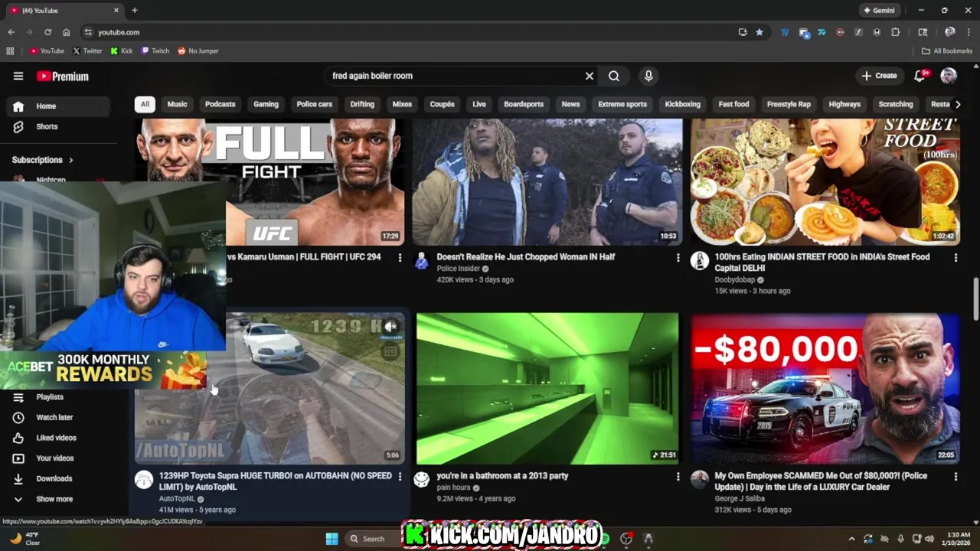Screen dimensions: 980x551
Task: Open the -$80,000 video thumbnail
Action: point(825,389)
